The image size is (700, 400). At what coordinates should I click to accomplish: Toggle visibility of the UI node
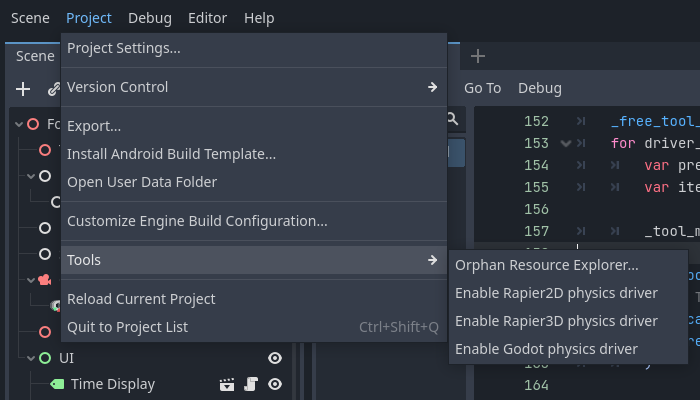click(x=275, y=358)
